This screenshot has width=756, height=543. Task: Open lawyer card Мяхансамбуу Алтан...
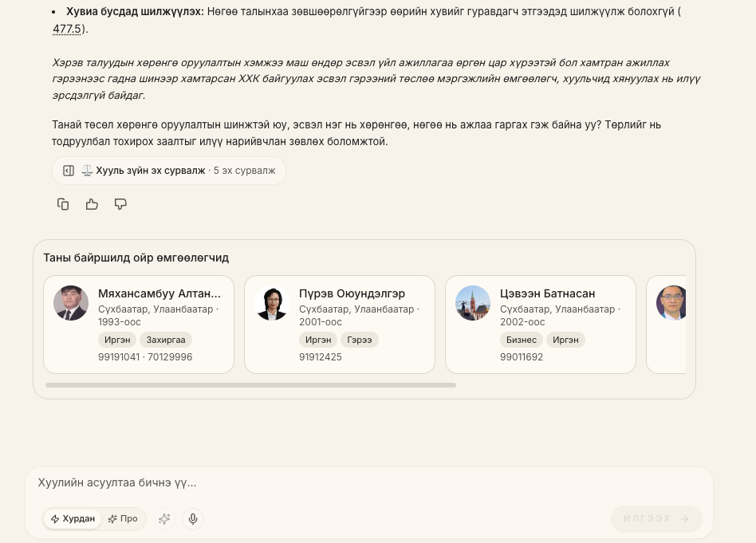pos(139,325)
